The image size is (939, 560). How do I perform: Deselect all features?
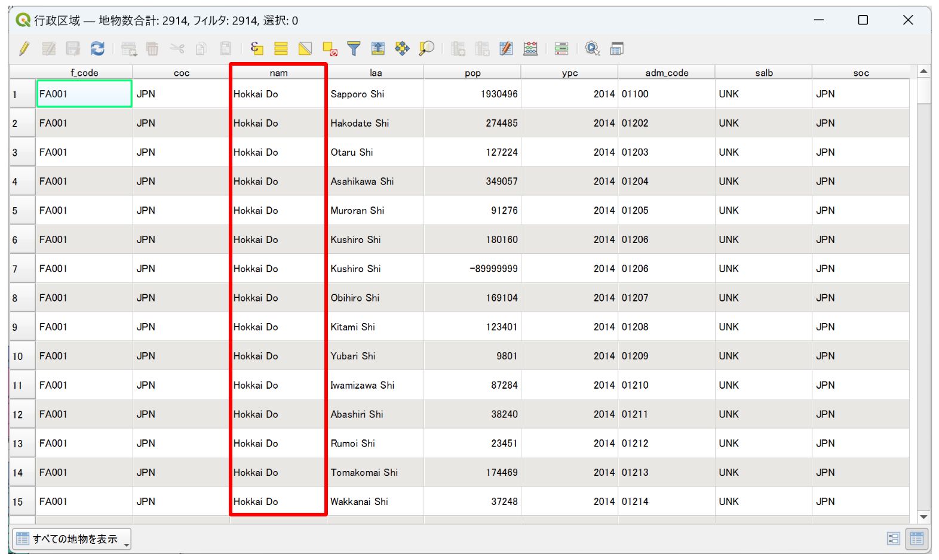pos(330,49)
